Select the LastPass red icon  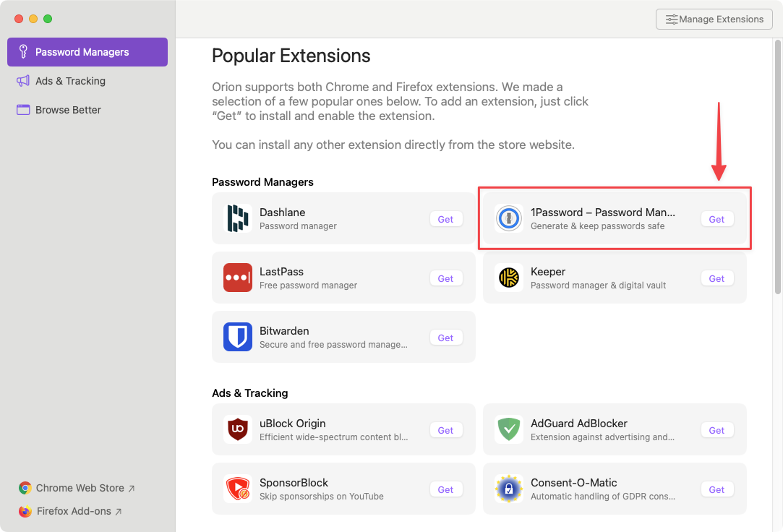pos(238,278)
